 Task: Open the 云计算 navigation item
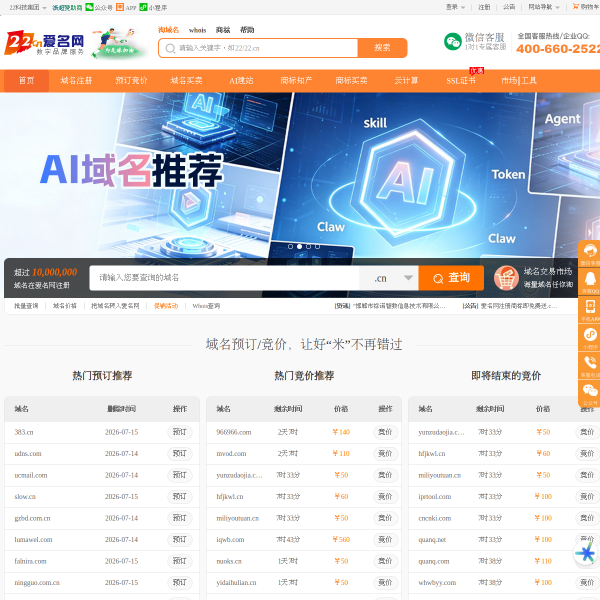pyautogui.click(x=406, y=80)
